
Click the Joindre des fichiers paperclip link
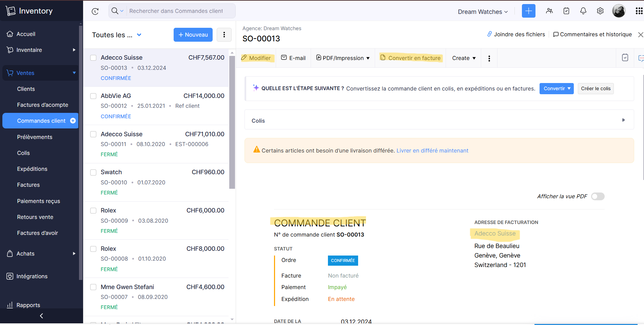pyautogui.click(x=516, y=34)
